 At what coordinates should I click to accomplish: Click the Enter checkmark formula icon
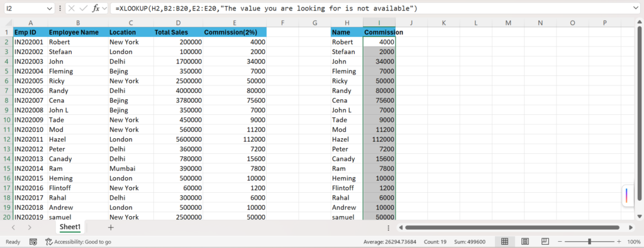pos(84,8)
